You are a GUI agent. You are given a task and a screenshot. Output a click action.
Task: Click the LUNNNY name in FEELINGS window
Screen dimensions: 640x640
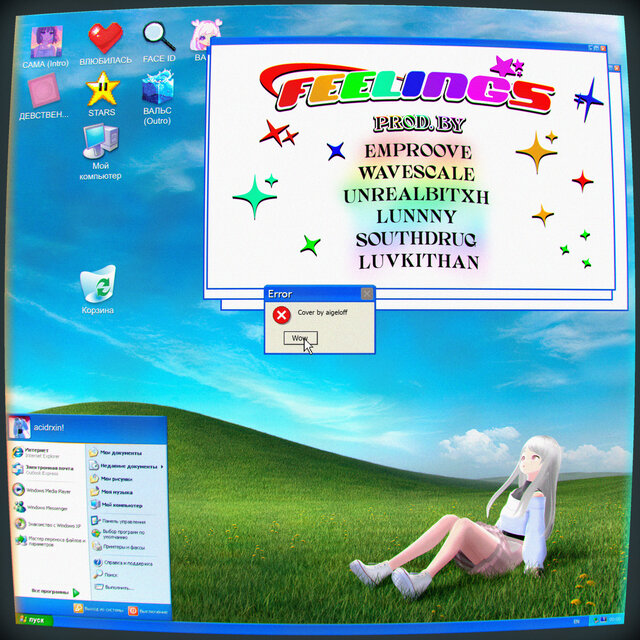click(416, 217)
